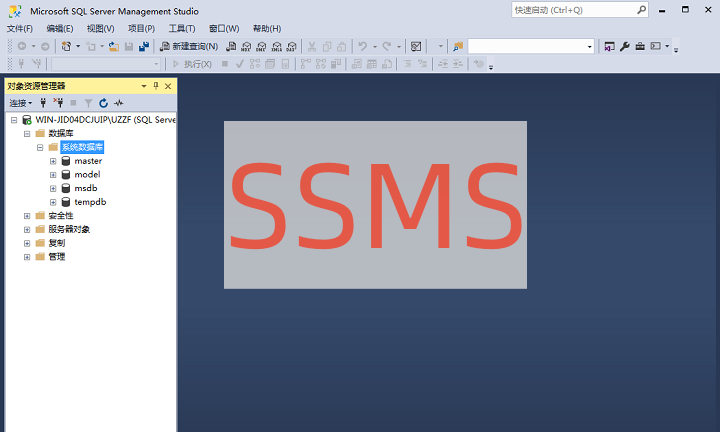Click inside the 快速启动 (Ctrl+Q) search box
Screen dimensions: 720x432
pyautogui.click(x=574, y=10)
